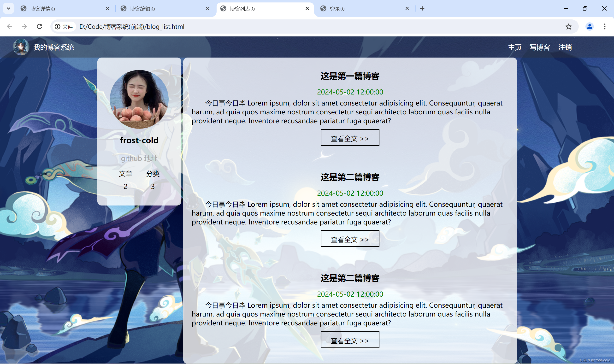
Task: Go back to previous page
Action: 9,26
